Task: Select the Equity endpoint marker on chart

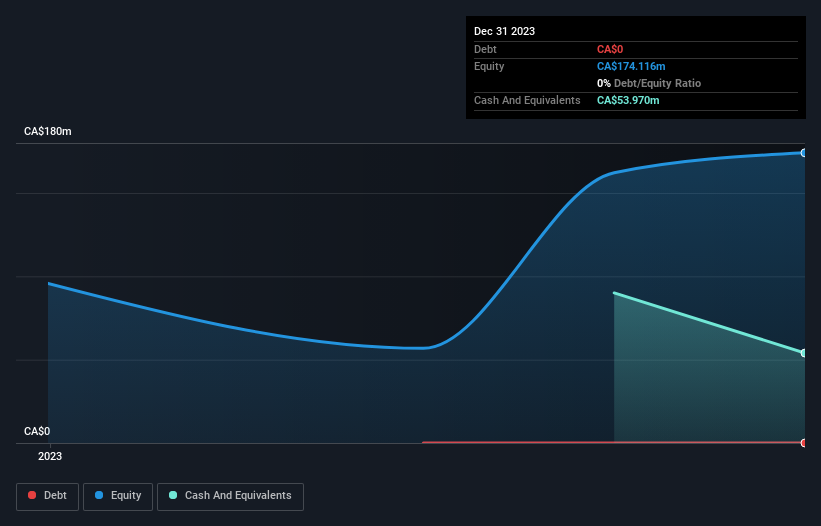Action: point(804,153)
